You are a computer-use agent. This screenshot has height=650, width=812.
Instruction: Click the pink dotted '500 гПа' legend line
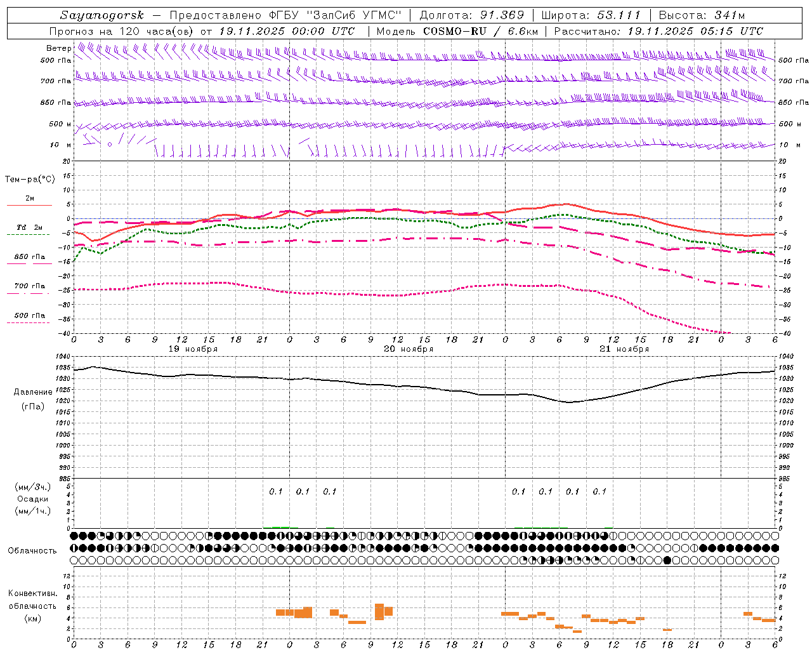coord(29,322)
